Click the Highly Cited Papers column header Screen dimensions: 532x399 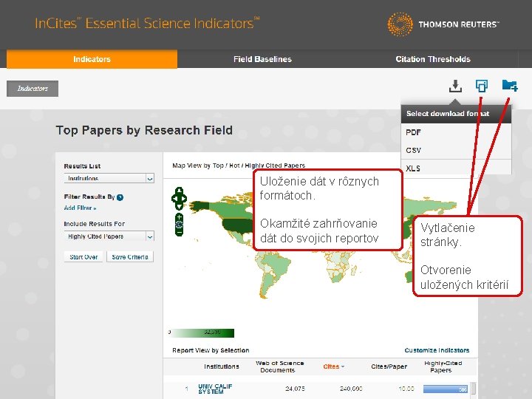point(443,366)
